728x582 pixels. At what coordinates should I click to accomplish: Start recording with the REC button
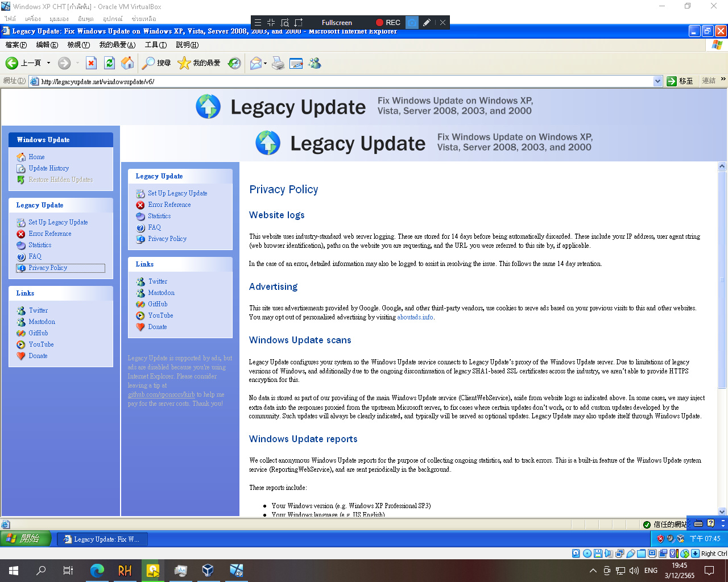388,23
